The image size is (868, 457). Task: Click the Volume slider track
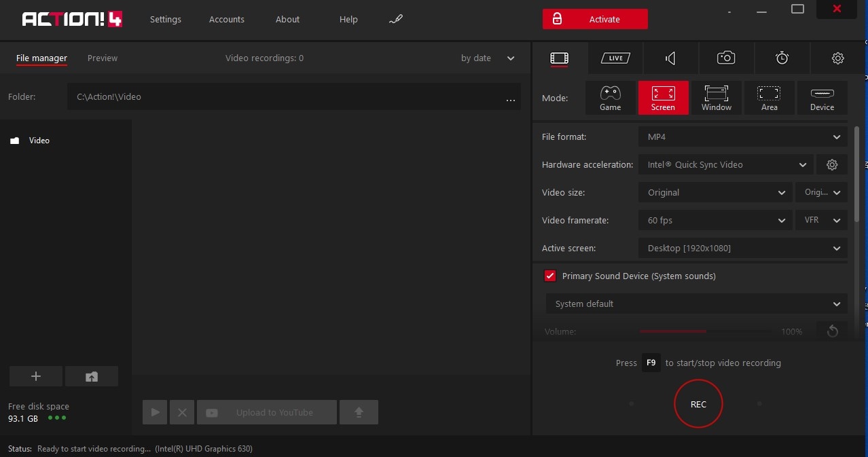click(707, 331)
